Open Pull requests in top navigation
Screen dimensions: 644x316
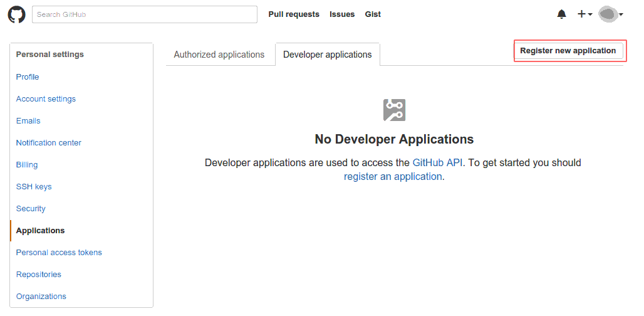(293, 14)
